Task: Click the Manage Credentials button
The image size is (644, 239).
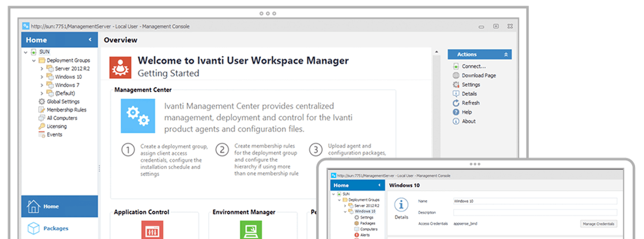Action: click(599, 224)
